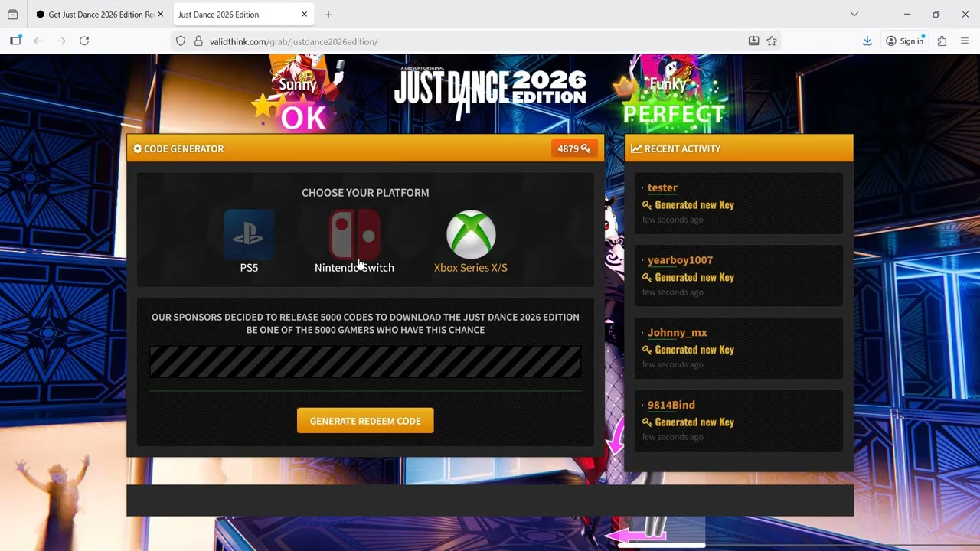The height and width of the screenshot is (551, 980).
Task: Click the key icon under yearboy1007
Action: (647, 278)
